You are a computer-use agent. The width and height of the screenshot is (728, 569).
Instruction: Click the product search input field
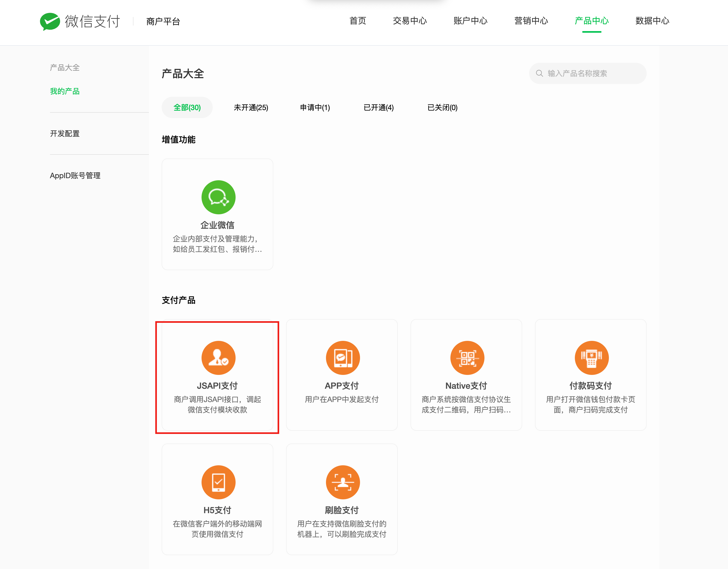593,73
